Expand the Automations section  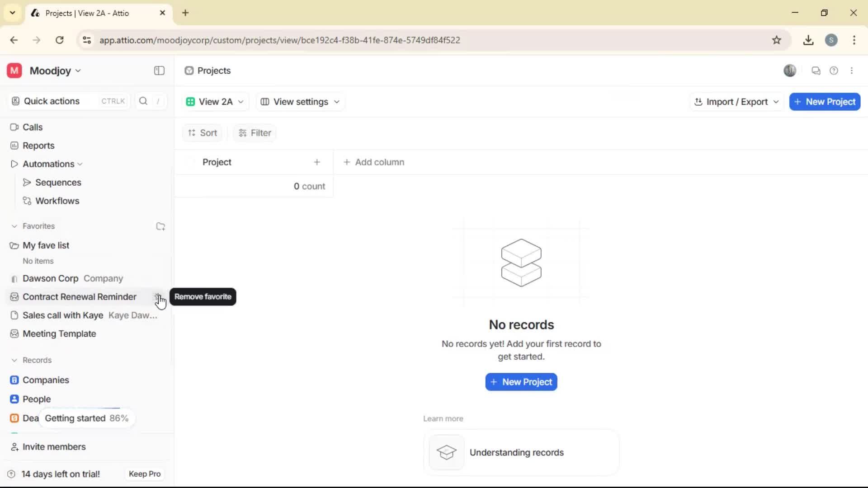click(x=80, y=164)
